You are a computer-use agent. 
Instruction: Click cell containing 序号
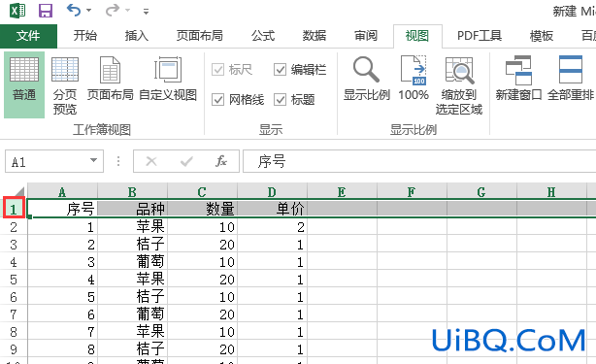coord(63,209)
